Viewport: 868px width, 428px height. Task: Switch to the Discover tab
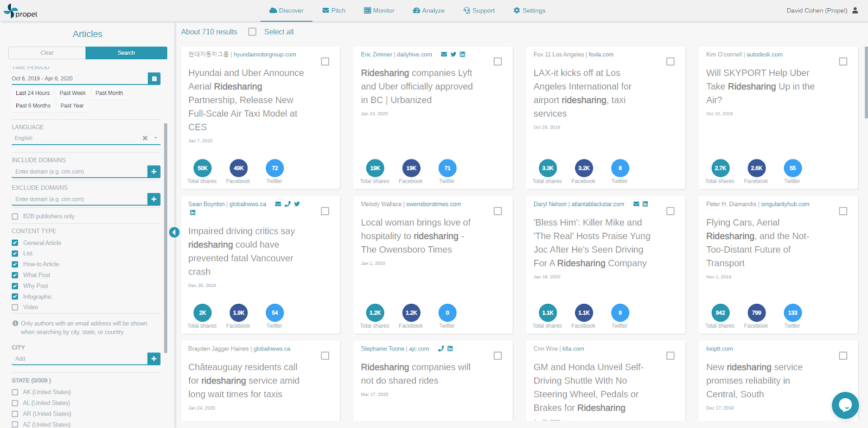[286, 11]
